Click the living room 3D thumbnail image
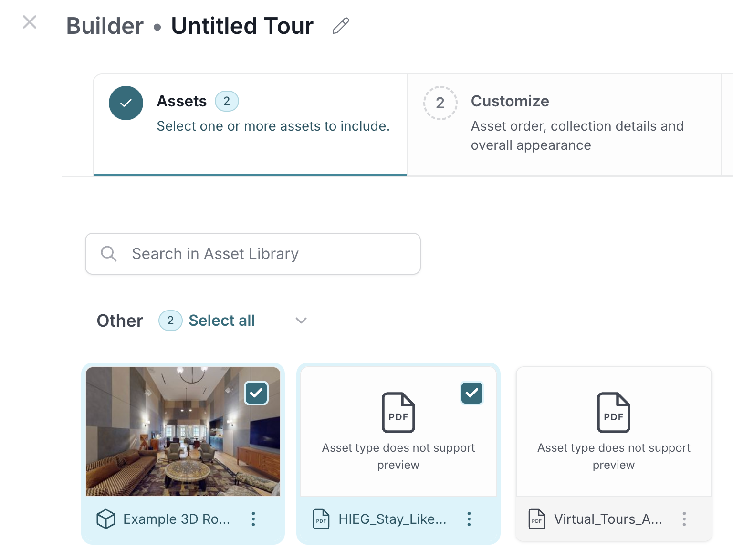The height and width of the screenshot is (560, 733). click(x=183, y=432)
